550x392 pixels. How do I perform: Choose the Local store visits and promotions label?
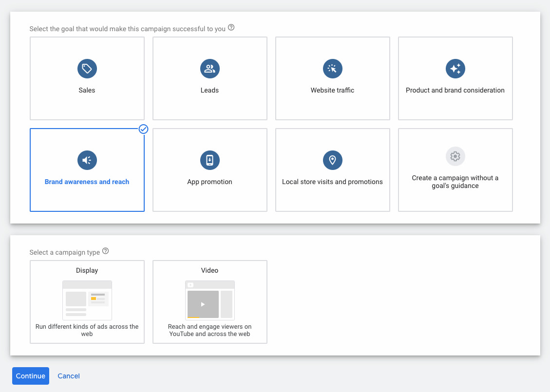(x=333, y=182)
